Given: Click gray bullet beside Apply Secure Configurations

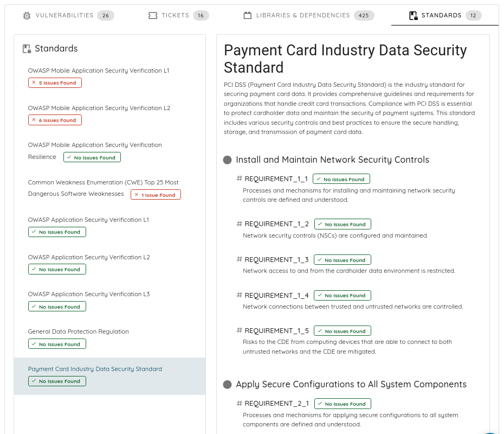Looking at the screenshot, I should 227,385.
